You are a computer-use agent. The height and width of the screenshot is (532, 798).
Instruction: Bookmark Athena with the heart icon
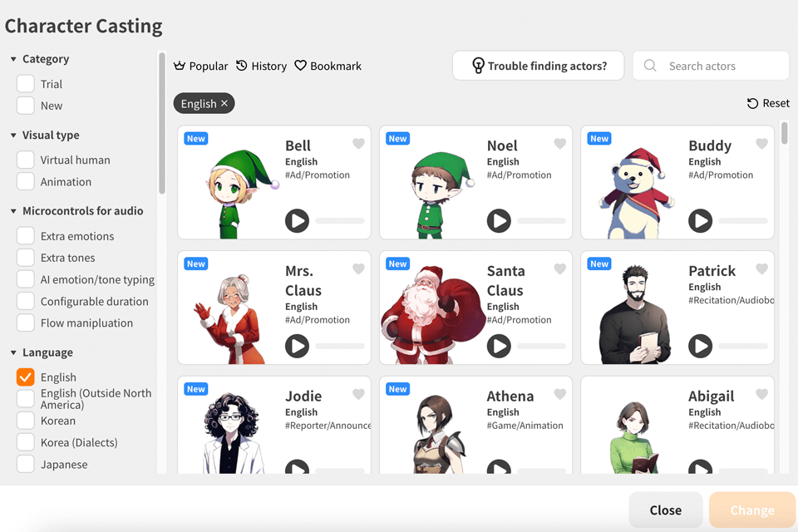(x=559, y=394)
